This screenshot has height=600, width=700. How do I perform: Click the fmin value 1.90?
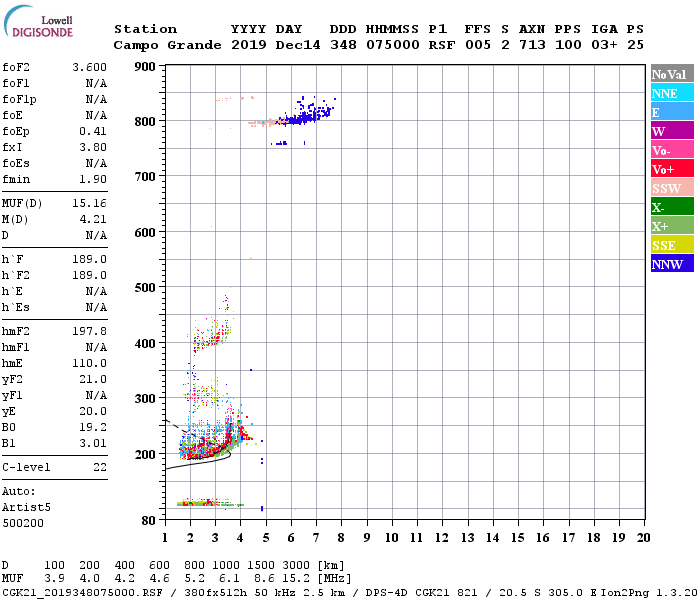click(93, 179)
